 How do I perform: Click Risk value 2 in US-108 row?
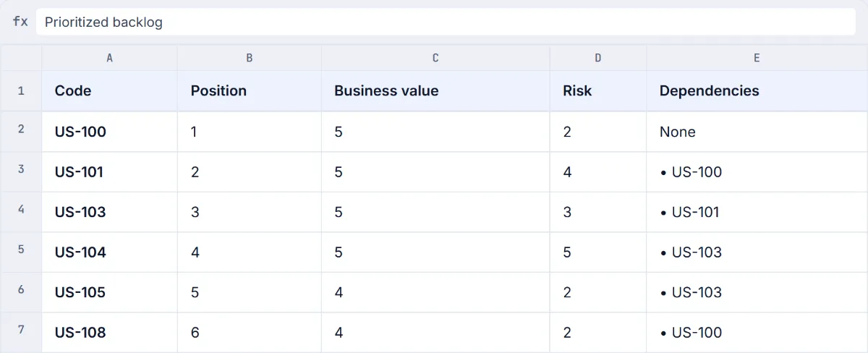coord(598,332)
